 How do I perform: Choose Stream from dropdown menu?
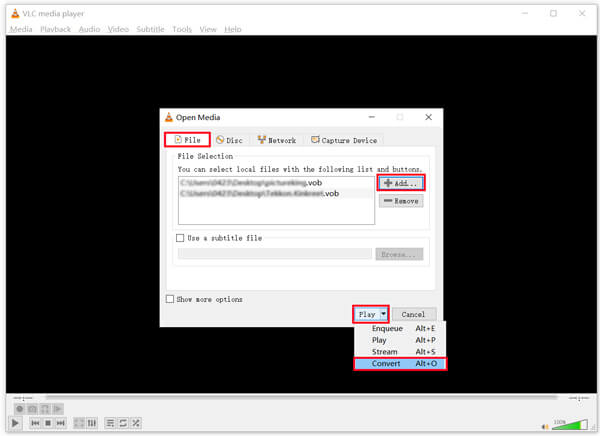400,351
